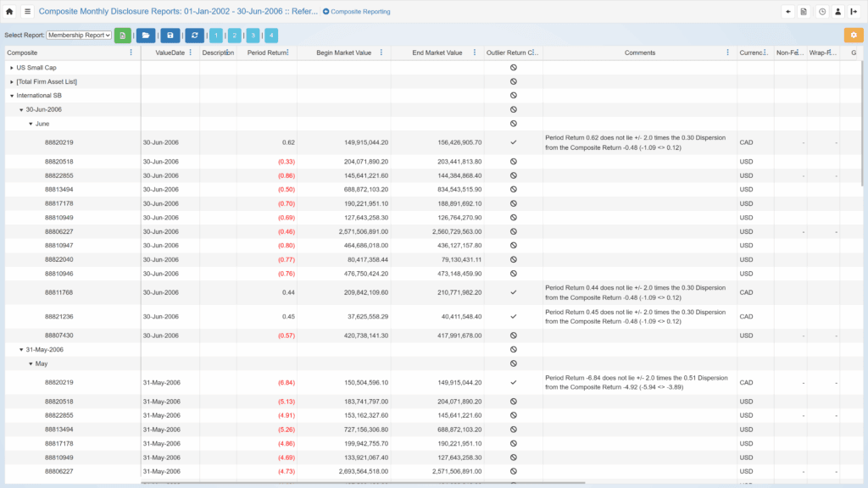Click the home icon button
The image size is (868, 488).
(x=9, y=12)
